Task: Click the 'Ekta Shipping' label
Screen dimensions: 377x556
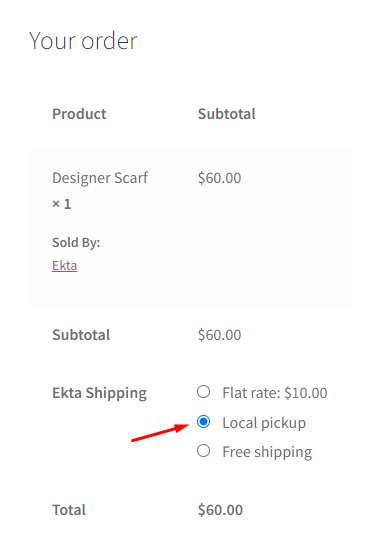Action: 99,393
